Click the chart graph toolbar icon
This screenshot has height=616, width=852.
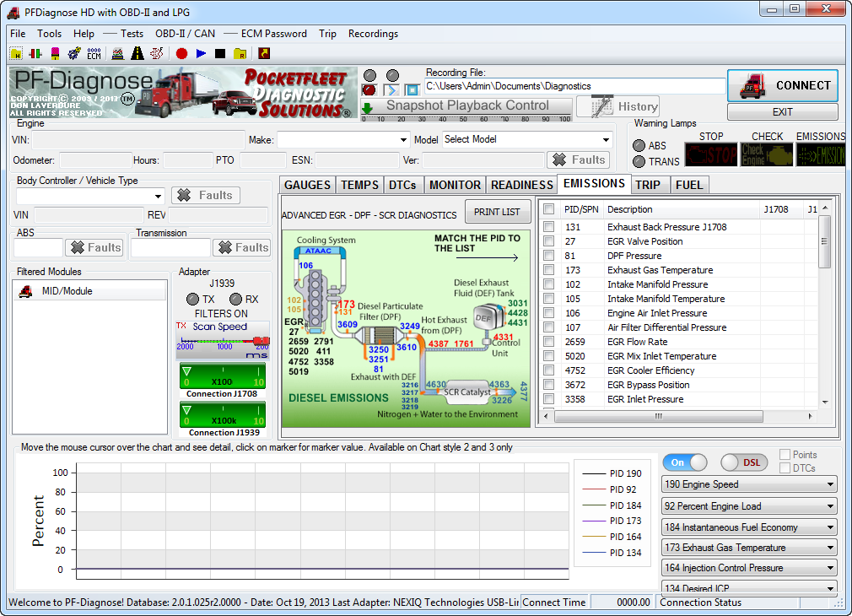click(117, 53)
